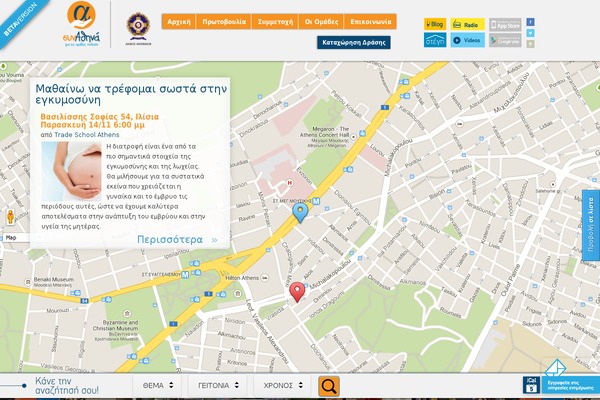Click the Ouluf Palme street label
Image resolution: width=600 pixels, height=400 pixels.
510,279
